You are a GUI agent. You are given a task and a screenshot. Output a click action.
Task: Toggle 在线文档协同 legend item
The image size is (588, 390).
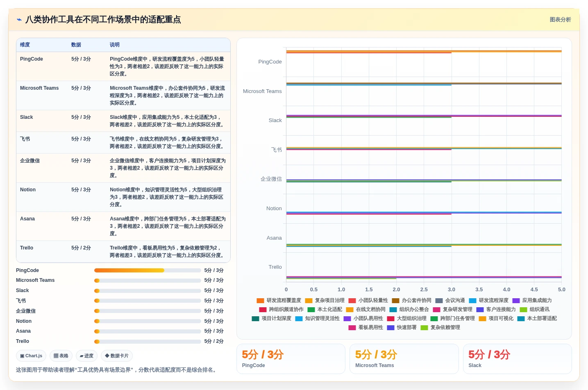(366, 310)
